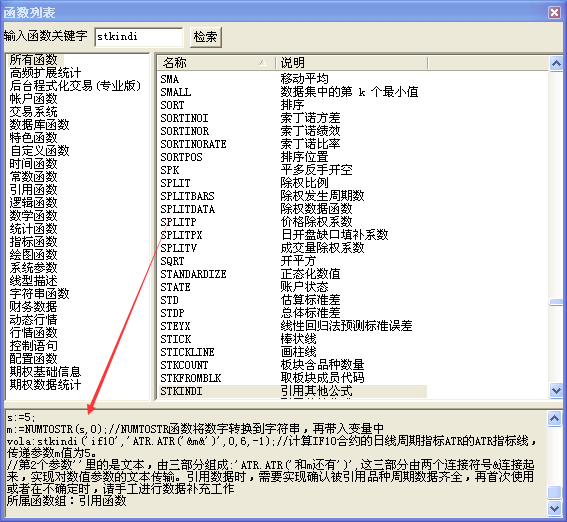Screen dimensions: 567x522
Task: Select the 统计函数 category
Action: tap(34, 229)
